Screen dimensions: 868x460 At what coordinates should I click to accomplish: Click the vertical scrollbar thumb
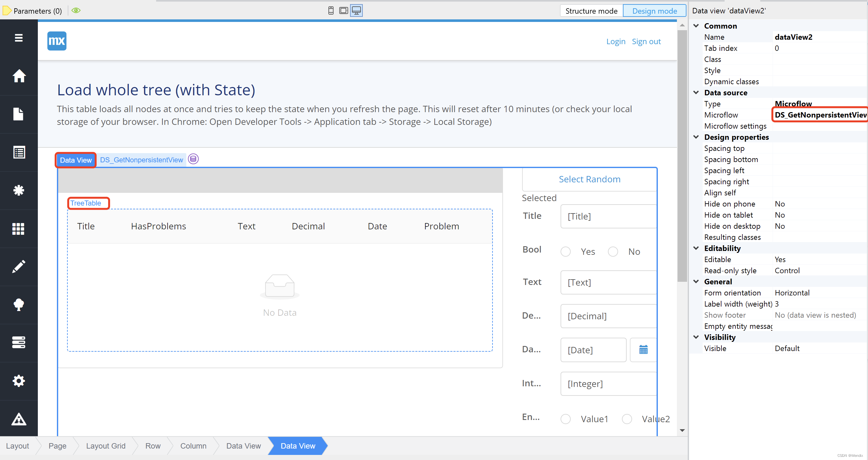(682, 156)
